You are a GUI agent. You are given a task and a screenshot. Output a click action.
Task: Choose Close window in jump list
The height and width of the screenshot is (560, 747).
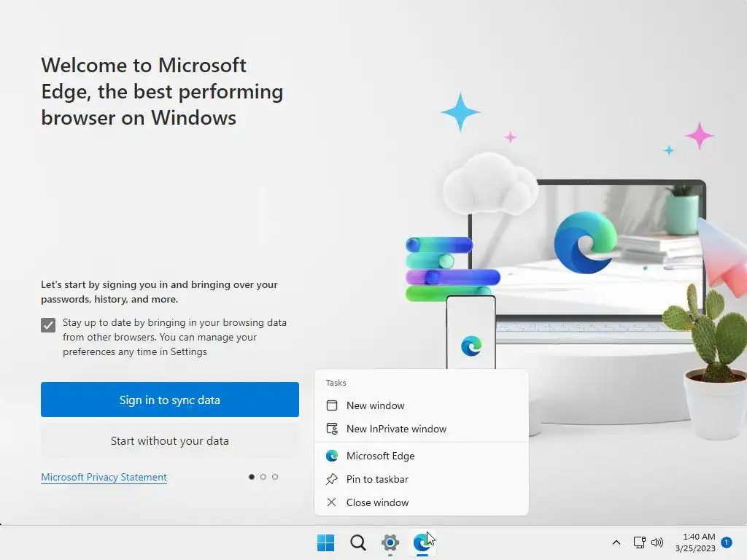click(x=422, y=503)
